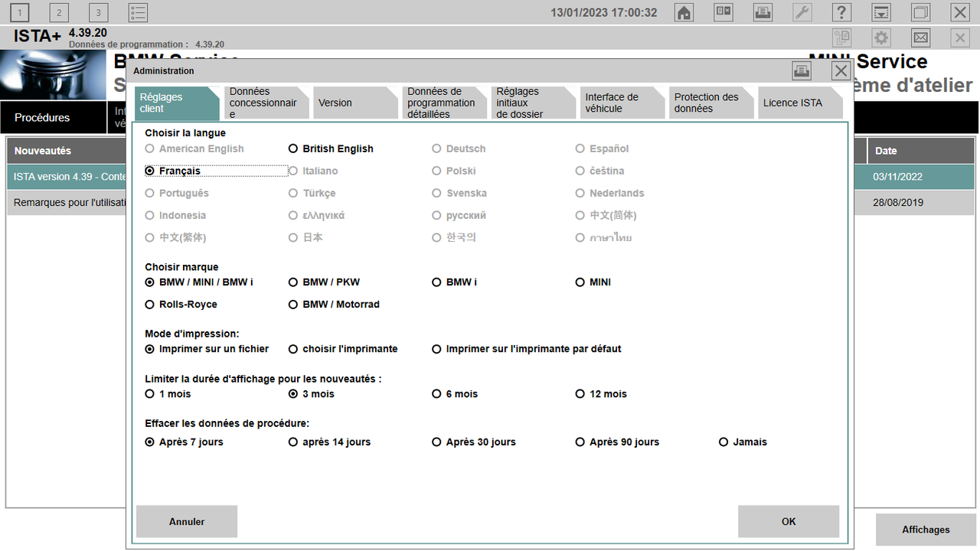Viewport: 980px width, 551px height.
Task: Go to the home screen icon
Action: (x=684, y=12)
